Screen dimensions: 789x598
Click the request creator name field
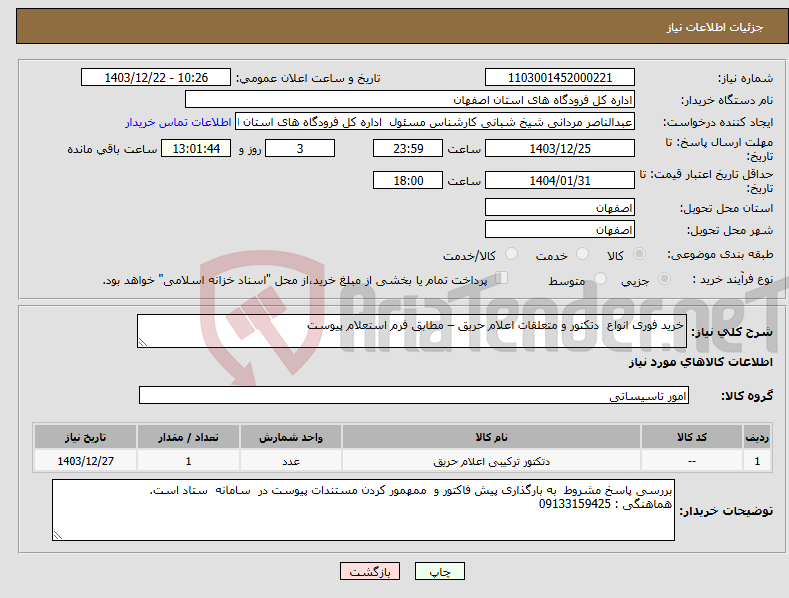click(435, 122)
